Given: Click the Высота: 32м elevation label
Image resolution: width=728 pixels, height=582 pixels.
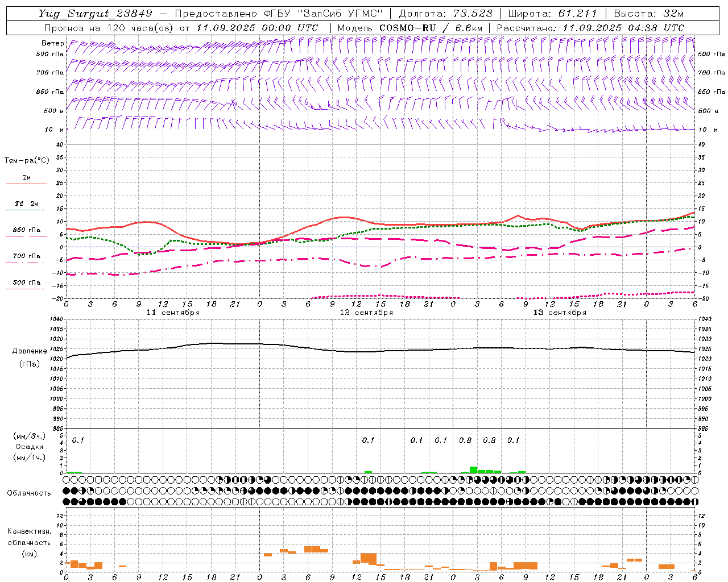Looking at the screenshot, I should coord(649,14).
